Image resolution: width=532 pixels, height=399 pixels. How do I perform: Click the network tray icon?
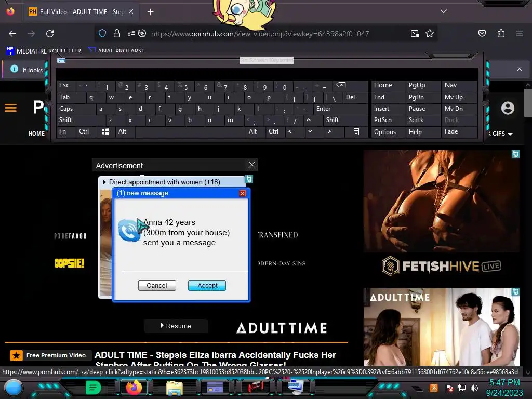[x=461, y=388]
